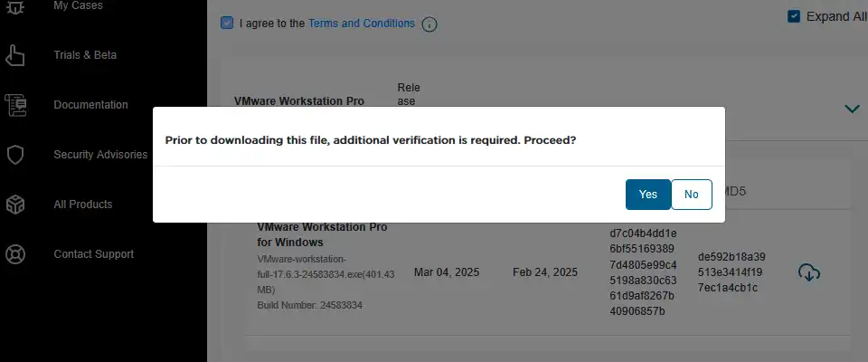Image resolution: width=868 pixels, height=362 pixels.
Task: Open the Contact Support menu entry
Action: coord(94,254)
